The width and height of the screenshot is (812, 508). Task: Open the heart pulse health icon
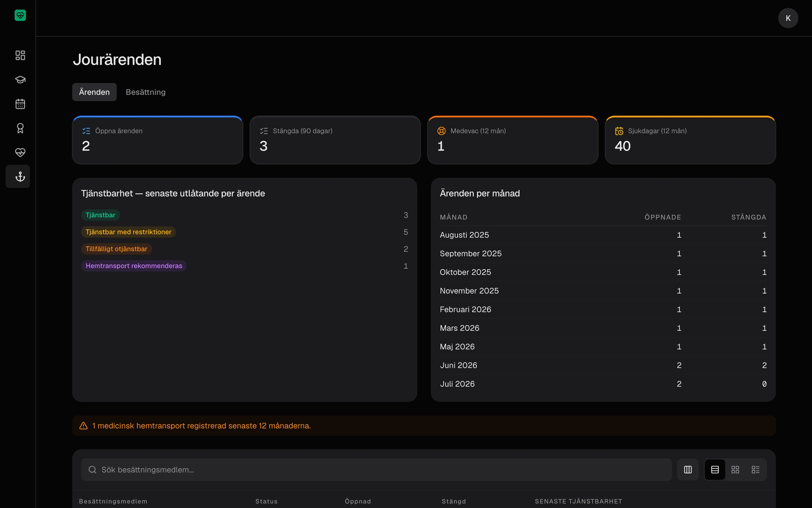(x=20, y=152)
